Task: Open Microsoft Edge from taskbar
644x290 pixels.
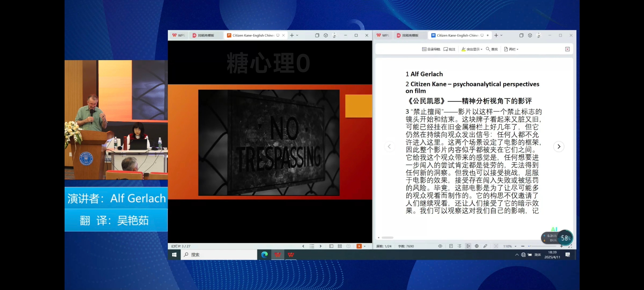Action: point(264,255)
